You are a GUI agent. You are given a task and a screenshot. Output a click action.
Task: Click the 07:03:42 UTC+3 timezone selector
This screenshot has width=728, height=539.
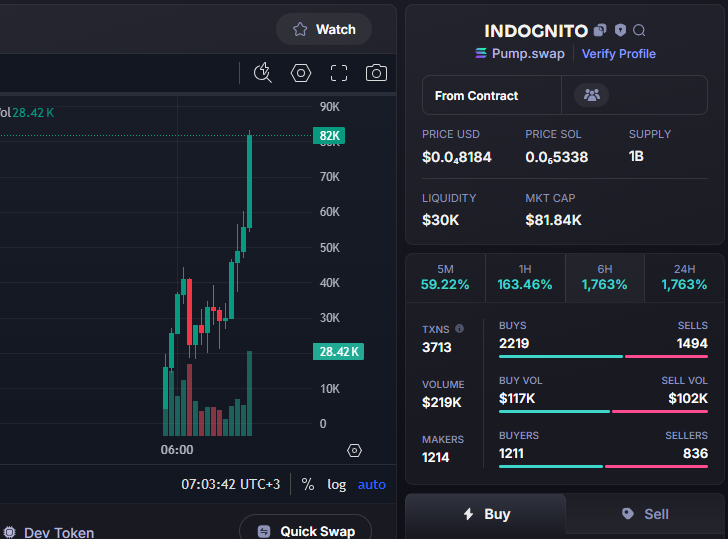click(x=231, y=484)
